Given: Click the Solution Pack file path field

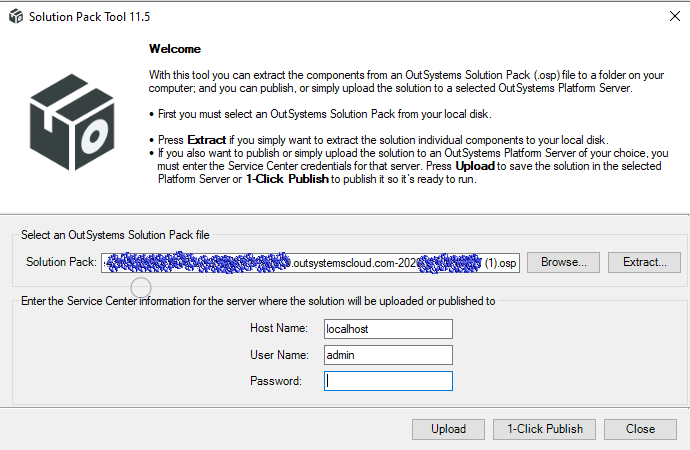Looking at the screenshot, I should click(310, 263).
